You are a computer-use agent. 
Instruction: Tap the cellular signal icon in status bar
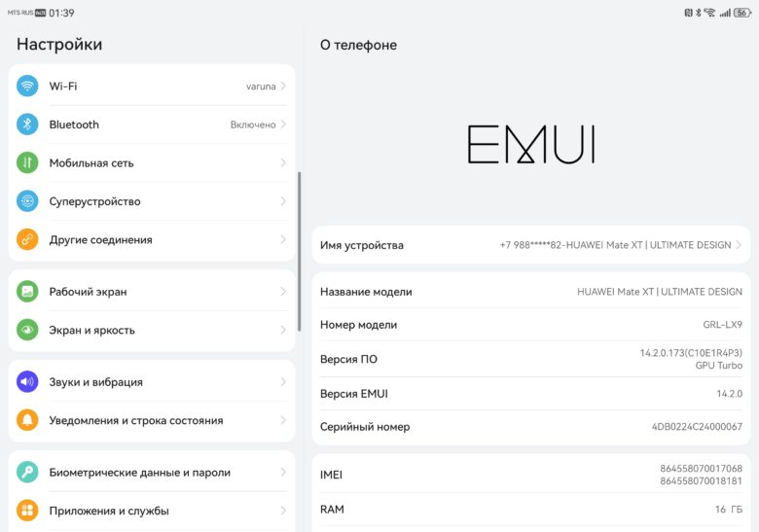725,13
